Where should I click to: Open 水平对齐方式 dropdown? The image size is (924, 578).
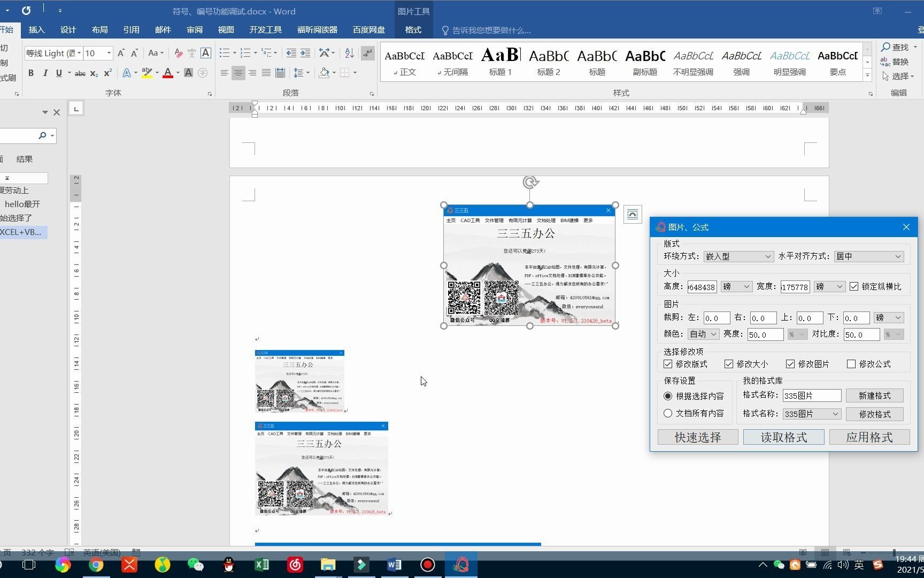pos(869,256)
